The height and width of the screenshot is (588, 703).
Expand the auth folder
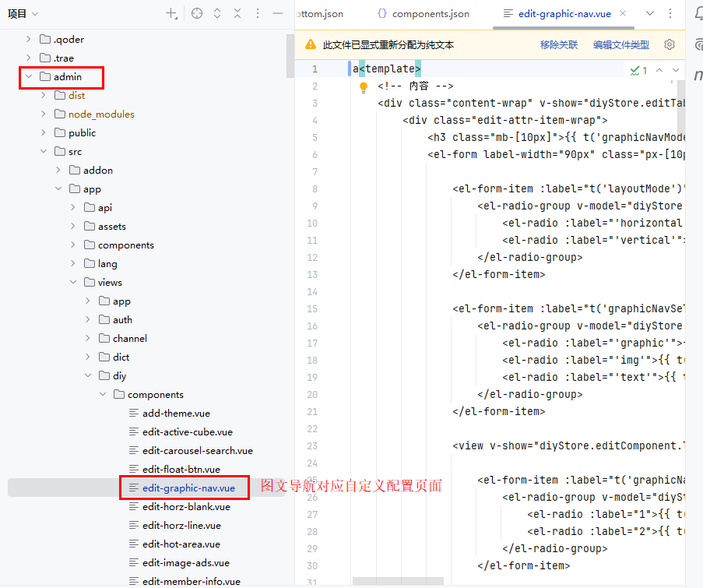(88, 319)
